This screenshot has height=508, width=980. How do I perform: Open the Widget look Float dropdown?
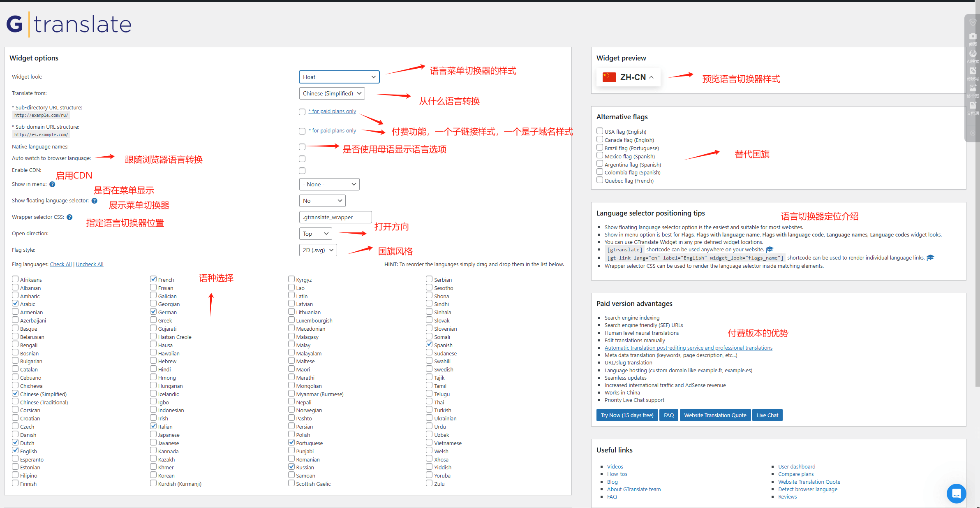click(x=339, y=77)
